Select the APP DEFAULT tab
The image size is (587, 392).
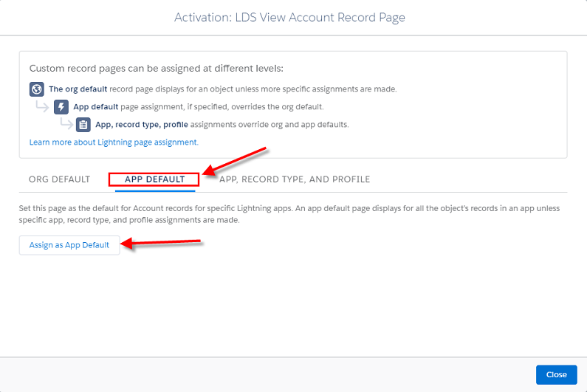click(x=154, y=179)
